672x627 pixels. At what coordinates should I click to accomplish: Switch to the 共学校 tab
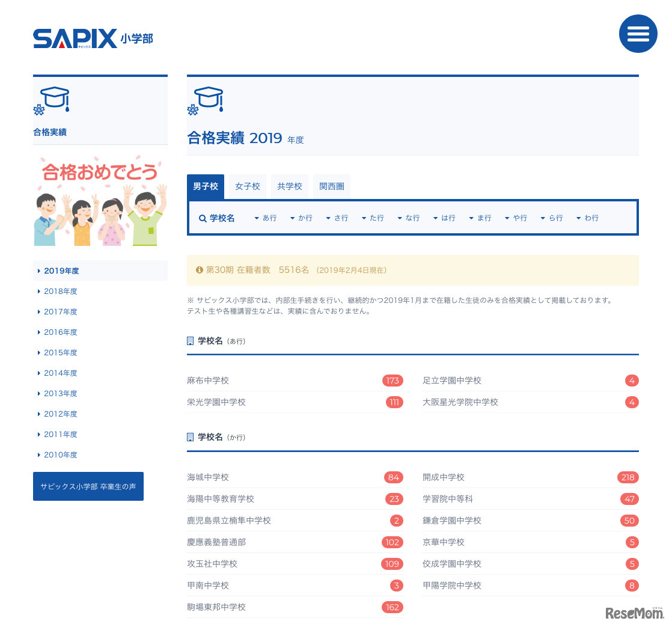[290, 186]
